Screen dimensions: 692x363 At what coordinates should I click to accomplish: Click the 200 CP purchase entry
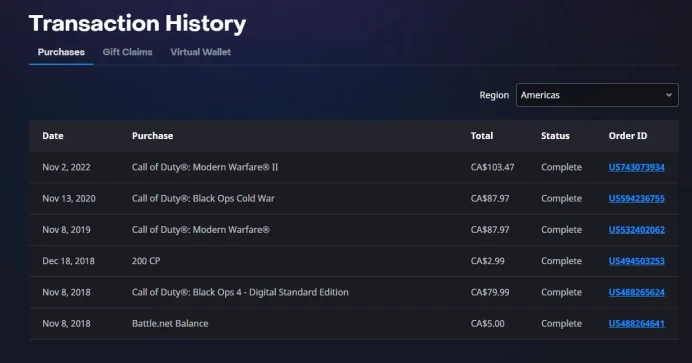tap(146, 261)
